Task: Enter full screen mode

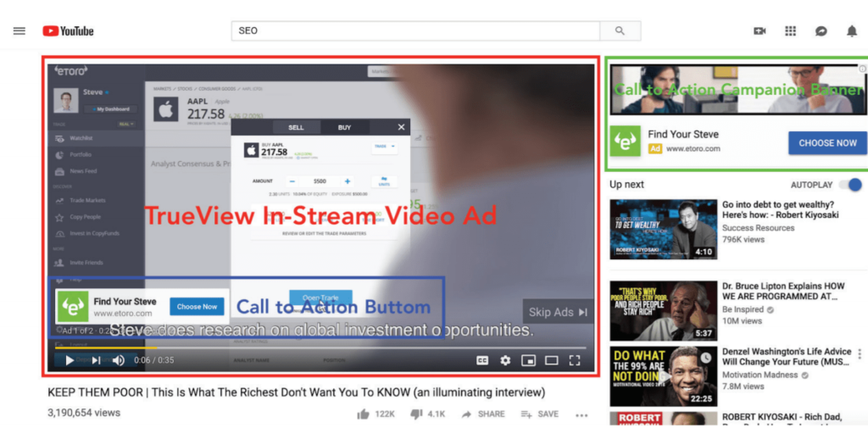Action: [x=575, y=360]
